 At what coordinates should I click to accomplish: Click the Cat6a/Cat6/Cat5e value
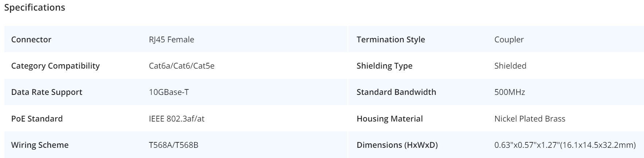[182, 66]
